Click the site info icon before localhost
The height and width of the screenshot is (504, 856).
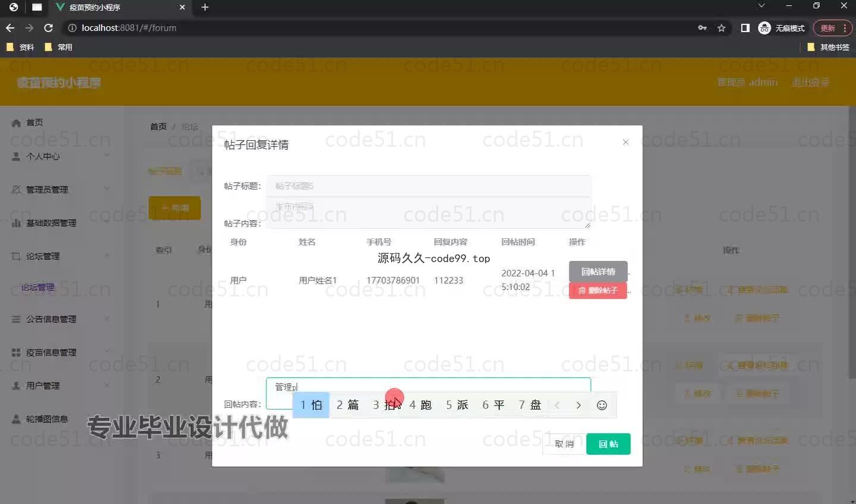point(72,28)
